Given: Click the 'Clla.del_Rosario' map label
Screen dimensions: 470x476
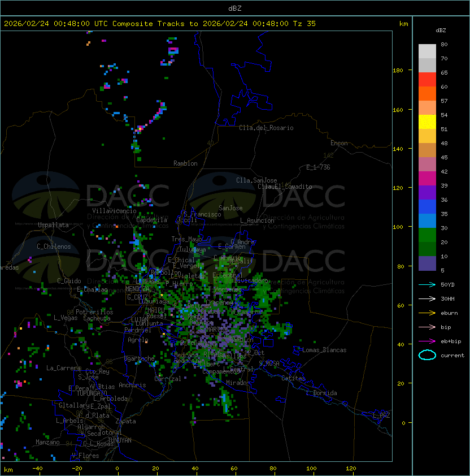Looking at the screenshot, I should pos(266,128).
